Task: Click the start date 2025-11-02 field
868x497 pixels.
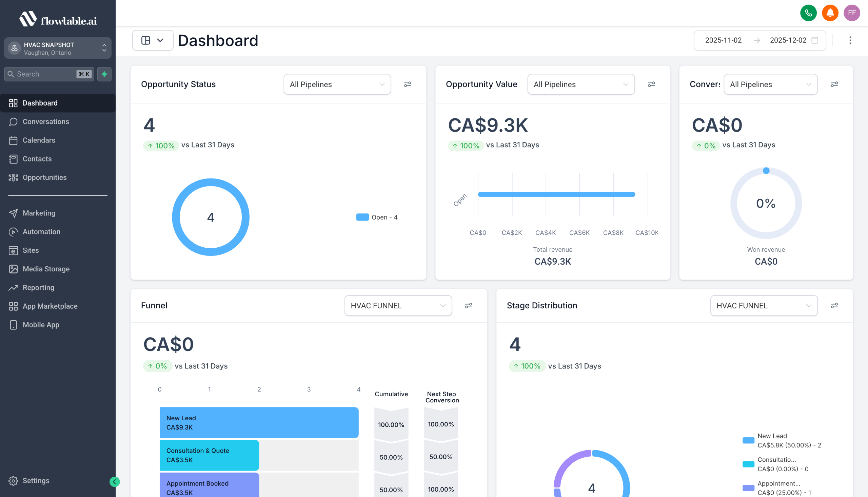Action: (723, 40)
